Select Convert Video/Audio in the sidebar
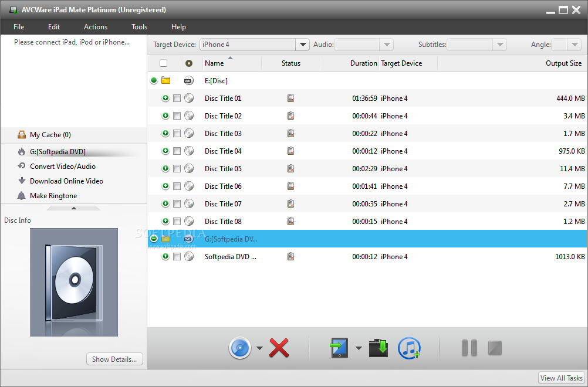The height and width of the screenshot is (387, 588). tap(63, 167)
